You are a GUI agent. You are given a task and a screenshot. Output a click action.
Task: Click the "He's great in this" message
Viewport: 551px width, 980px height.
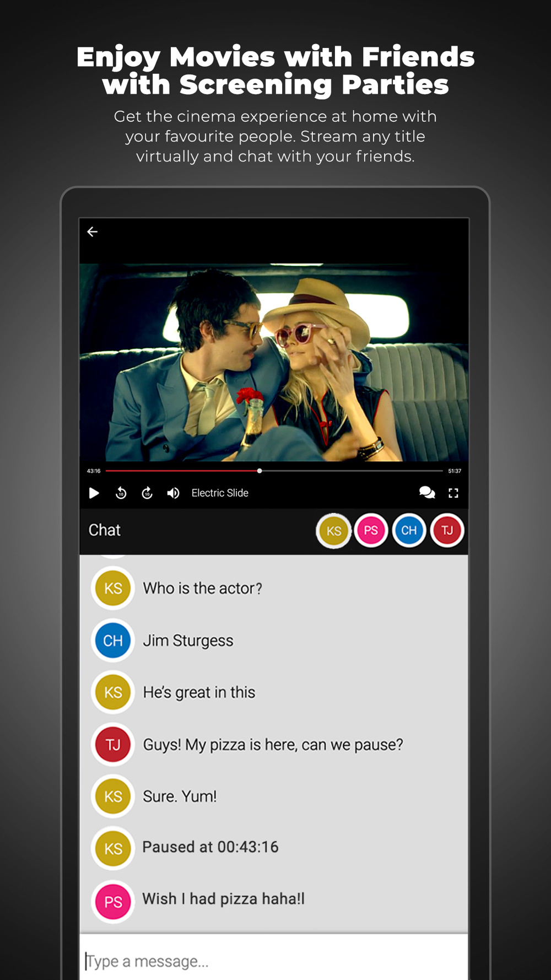coord(199,692)
